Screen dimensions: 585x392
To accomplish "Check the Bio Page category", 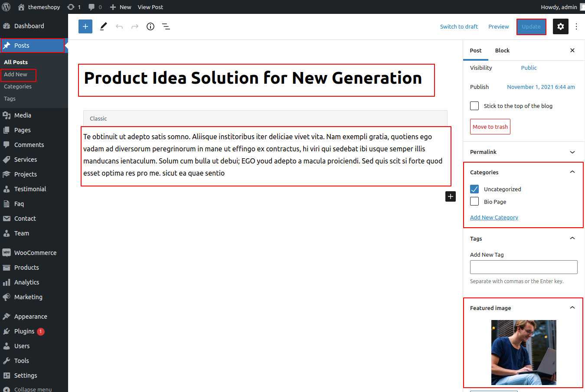I will (474, 202).
